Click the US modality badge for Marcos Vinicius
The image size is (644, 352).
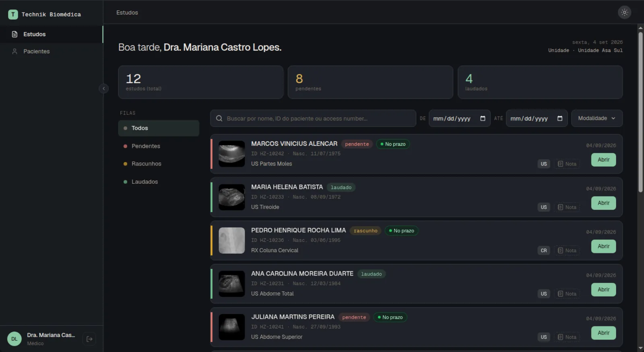pyautogui.click(x=544, y=164)
